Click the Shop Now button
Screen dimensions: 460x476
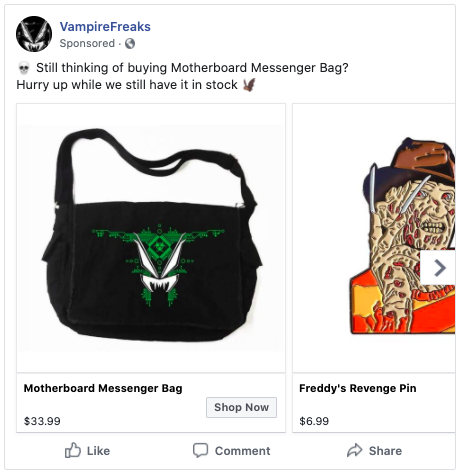pyautogui.click(x=241, y=407)
